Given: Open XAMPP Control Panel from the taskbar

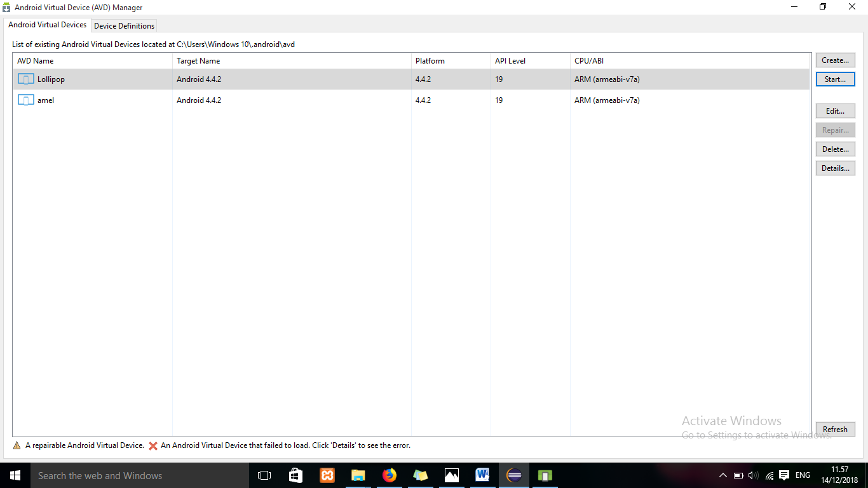Looking at the screenshot, I should [x=327, y=475].
